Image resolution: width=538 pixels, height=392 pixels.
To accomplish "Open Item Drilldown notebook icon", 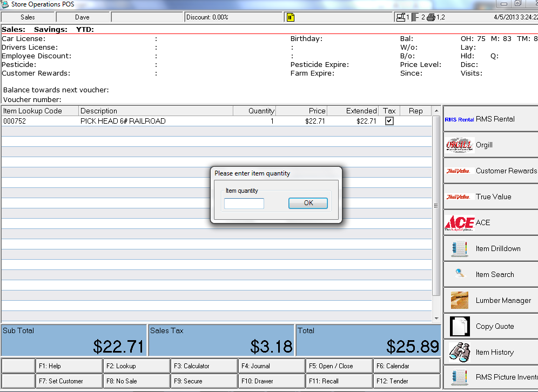I will point(460,249).
